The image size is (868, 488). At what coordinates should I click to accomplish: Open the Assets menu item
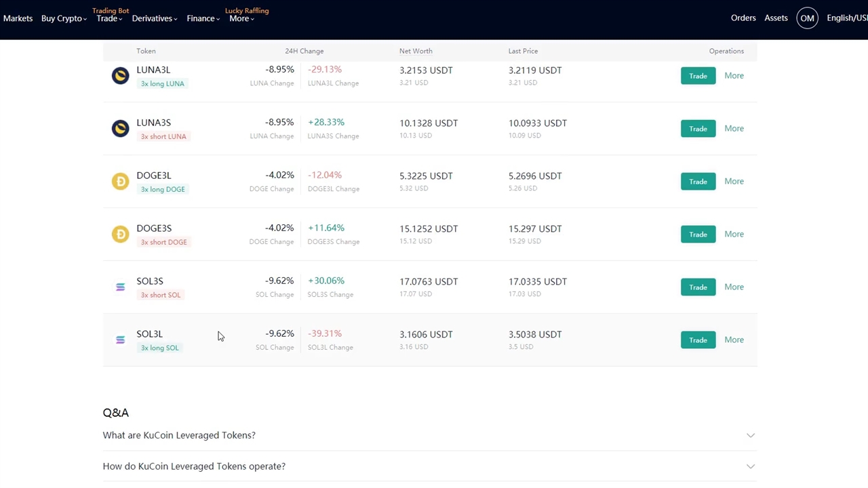click(x=776, y=18)
